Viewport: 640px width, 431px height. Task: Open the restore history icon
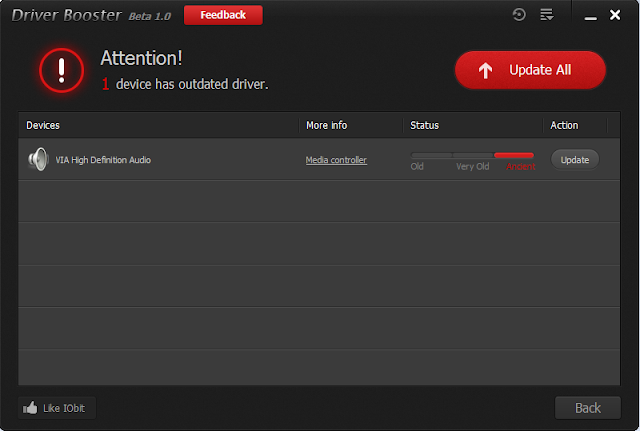click(x=519, y=15)
